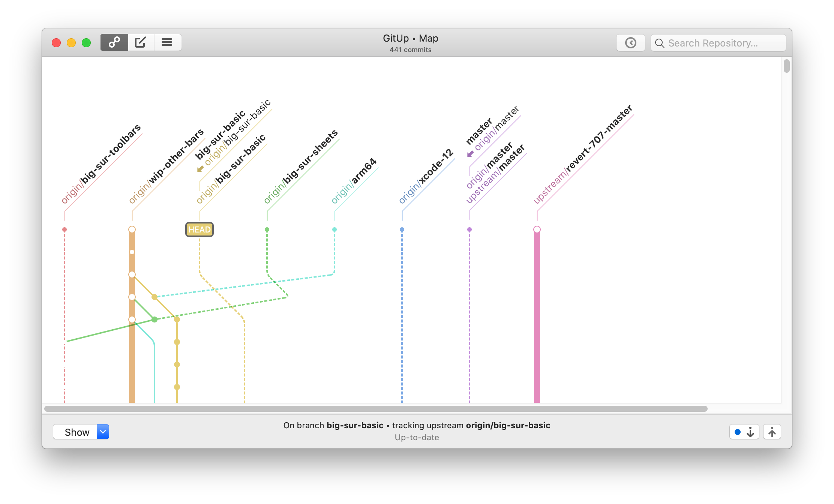Click the origin/big-sur-sheets branch tip dot
The image size is (834, 504).
tap(267, 229)
